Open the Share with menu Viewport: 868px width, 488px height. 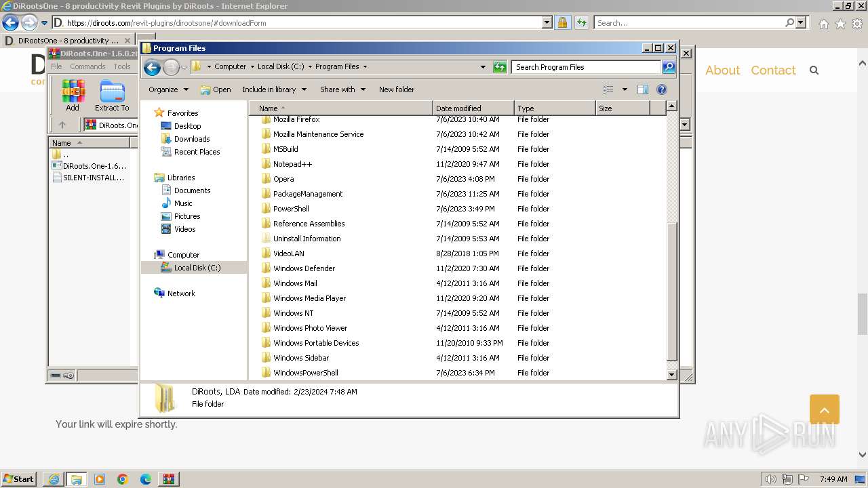[x=342, y=89]
